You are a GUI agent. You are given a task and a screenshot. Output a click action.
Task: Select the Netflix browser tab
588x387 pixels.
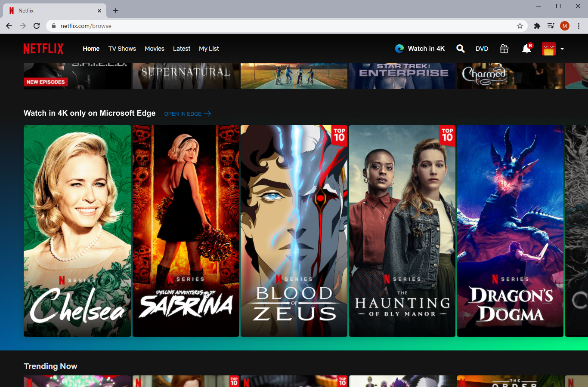54,11
